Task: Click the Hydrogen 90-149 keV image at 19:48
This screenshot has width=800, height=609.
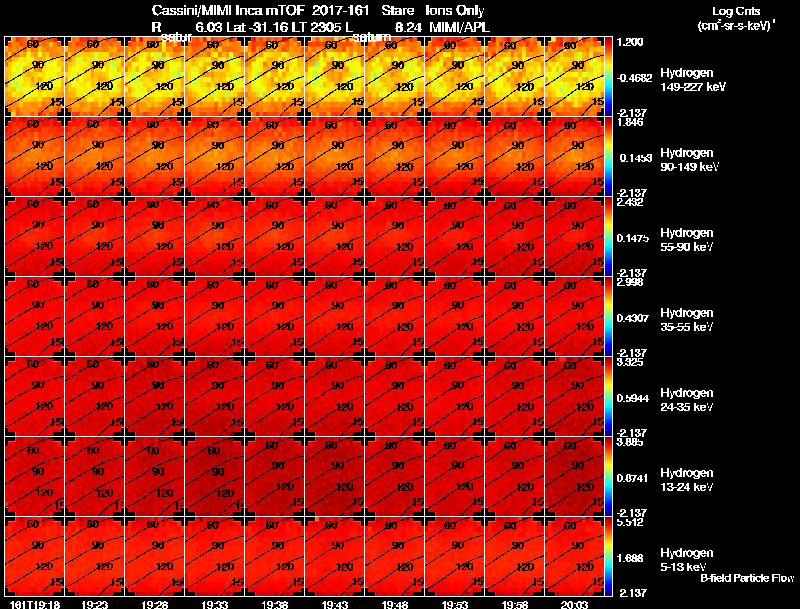Action: point(394,157)
